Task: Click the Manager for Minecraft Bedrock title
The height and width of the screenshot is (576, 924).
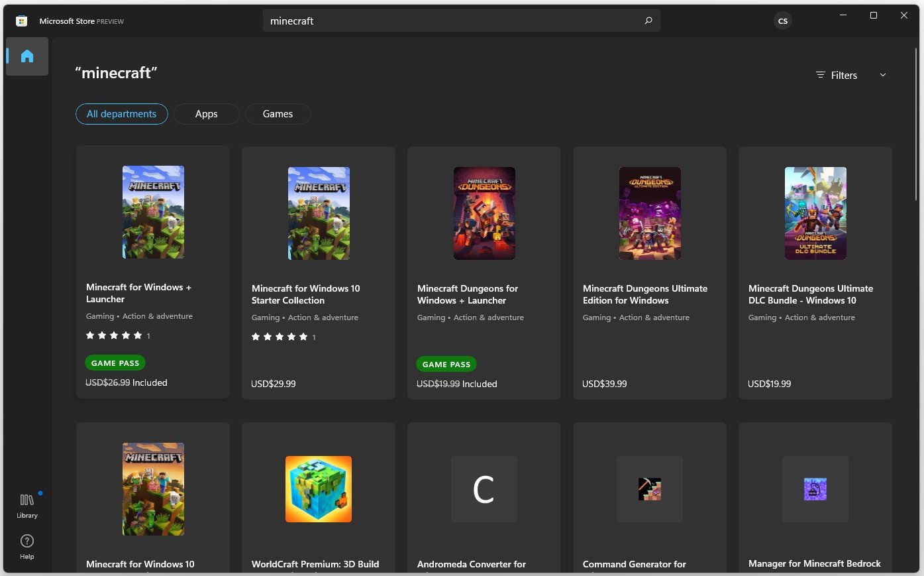Action: pyautogui.click(x=815, y=563)
